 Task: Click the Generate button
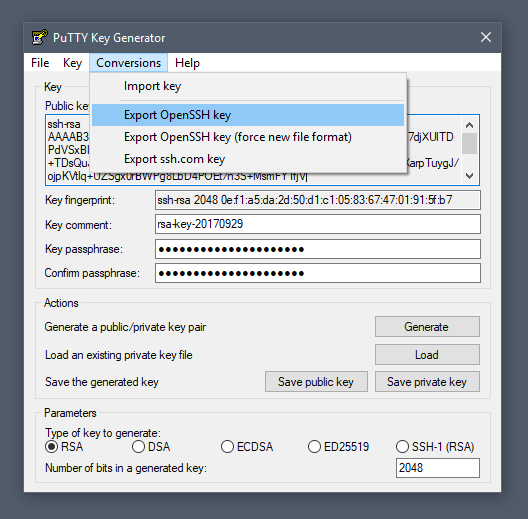[427, 327]
